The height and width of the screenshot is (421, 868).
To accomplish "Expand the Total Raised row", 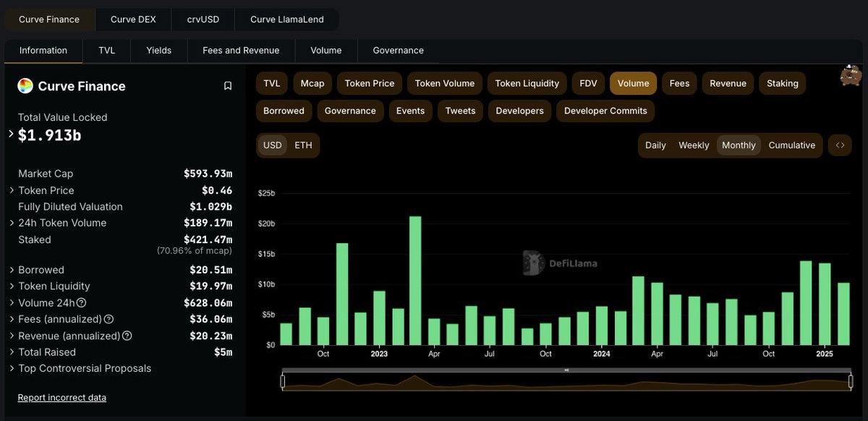I will 12,352.
